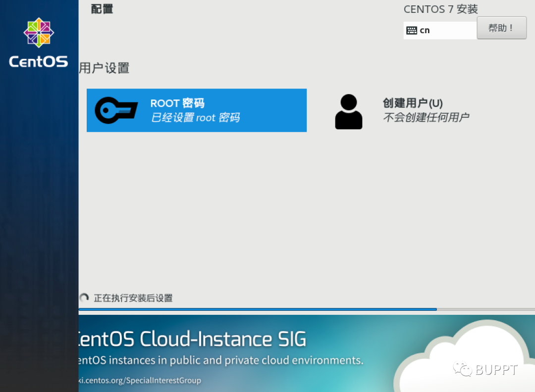This screenshot has width=535, height=392.
Task: Click the CENTOS 7 安装 title text
Action: (x=440, y=9)
